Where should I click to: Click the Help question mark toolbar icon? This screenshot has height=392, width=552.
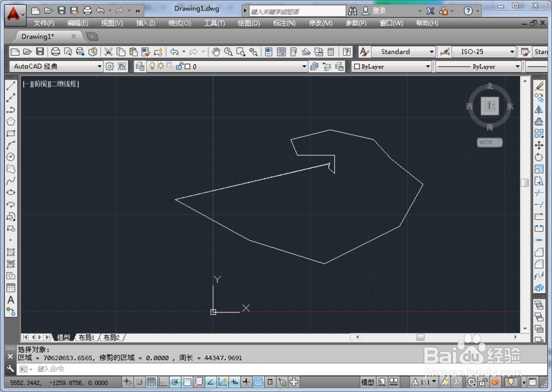[x=347, y=52]
